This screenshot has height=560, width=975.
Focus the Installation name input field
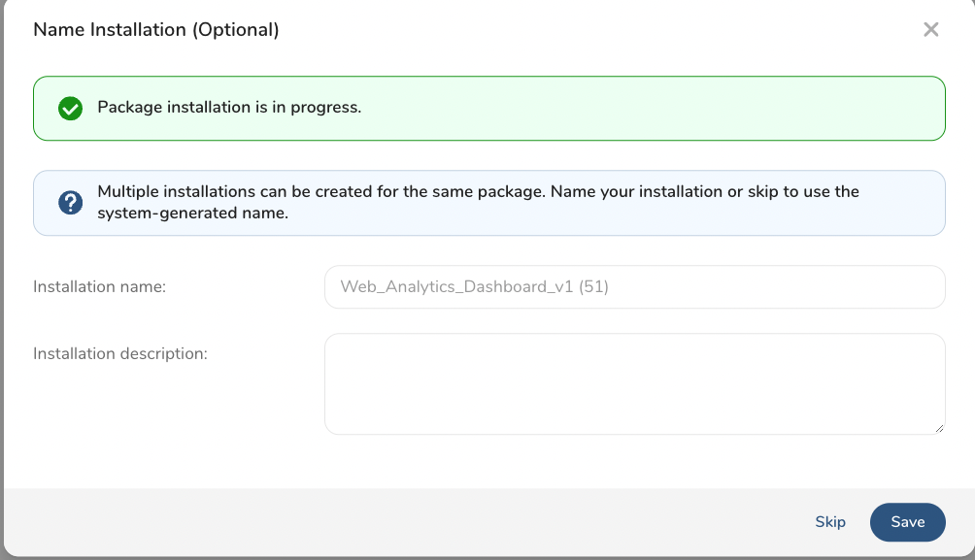634,287
